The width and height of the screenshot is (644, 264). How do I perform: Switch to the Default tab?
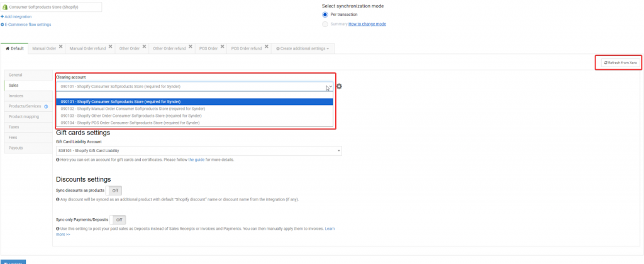point(15,48)
